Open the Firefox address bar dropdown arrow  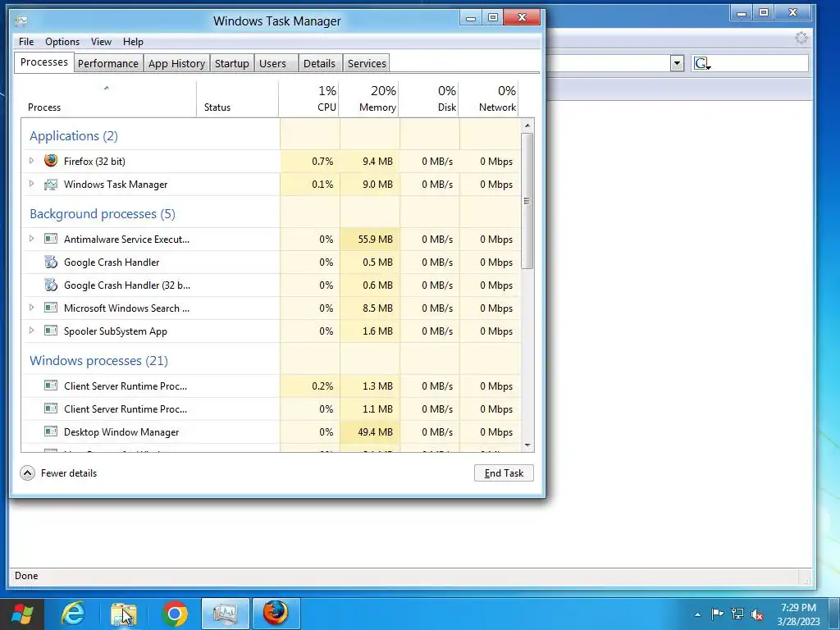677,63
